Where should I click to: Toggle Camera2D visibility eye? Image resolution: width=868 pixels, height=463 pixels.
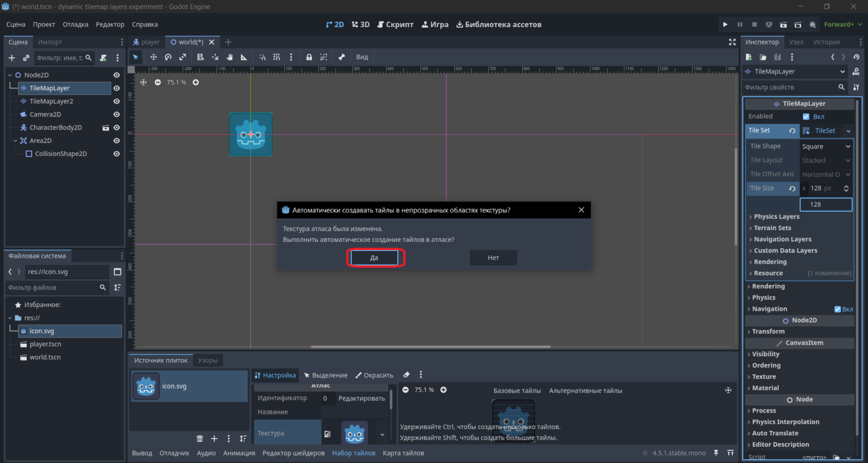tap(116, 114)
